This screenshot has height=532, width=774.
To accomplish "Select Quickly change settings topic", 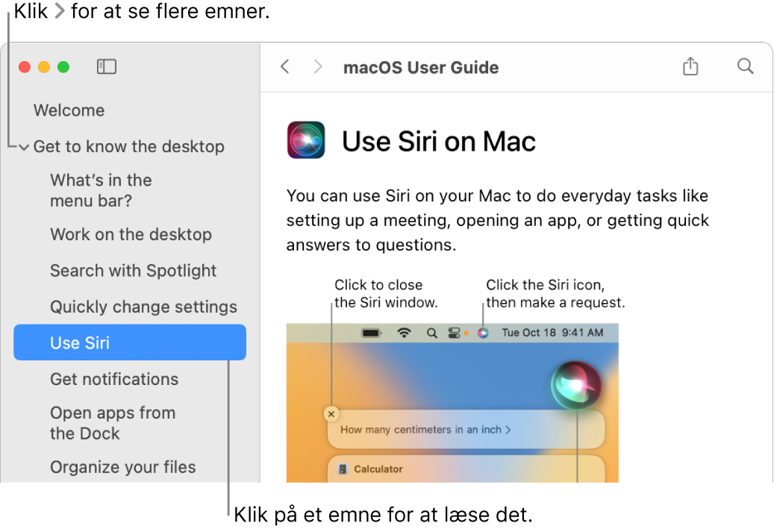I will [143, 307].
